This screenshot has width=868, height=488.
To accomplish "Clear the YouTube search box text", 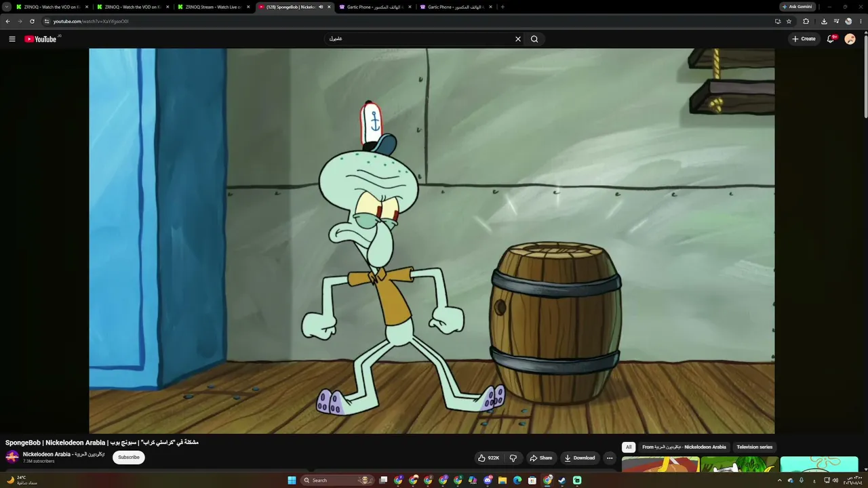I will click(518, 39).
